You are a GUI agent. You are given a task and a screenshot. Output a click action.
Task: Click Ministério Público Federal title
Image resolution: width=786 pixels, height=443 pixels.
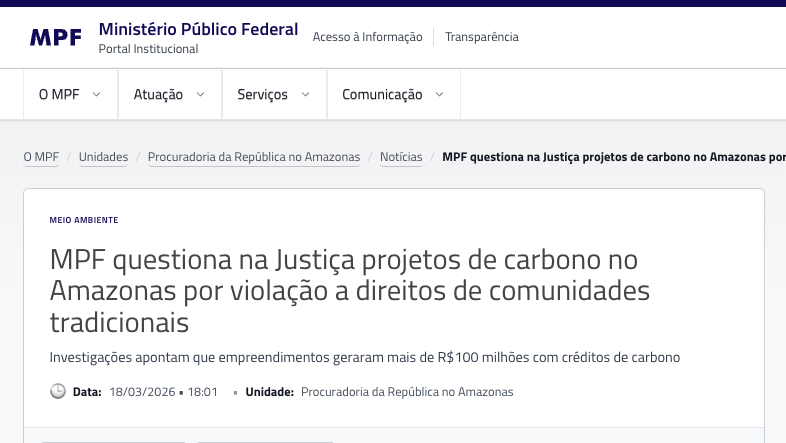click(x=199, y=29)
